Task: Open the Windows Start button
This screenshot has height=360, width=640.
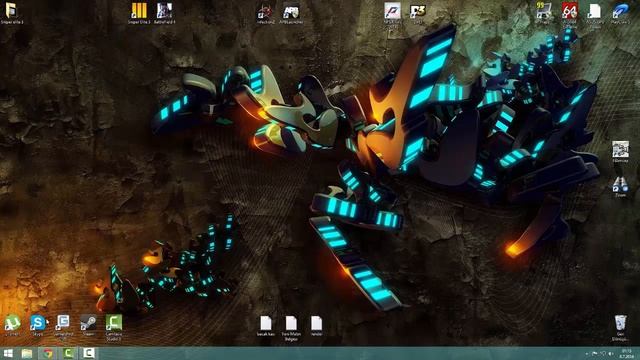Action: coord(8,353)
